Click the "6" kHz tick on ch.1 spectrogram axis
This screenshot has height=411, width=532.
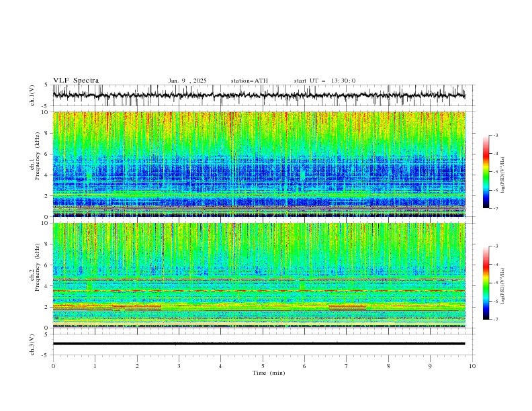point(46,154)
